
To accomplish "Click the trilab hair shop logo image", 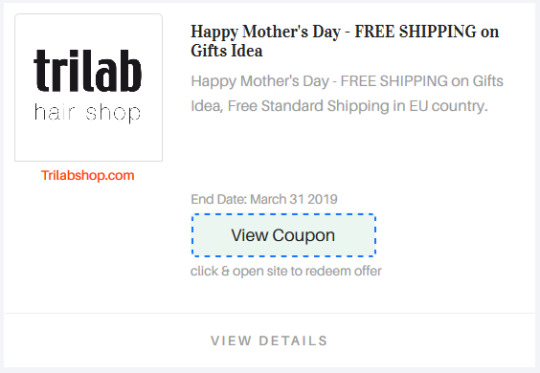I will 89,87.
